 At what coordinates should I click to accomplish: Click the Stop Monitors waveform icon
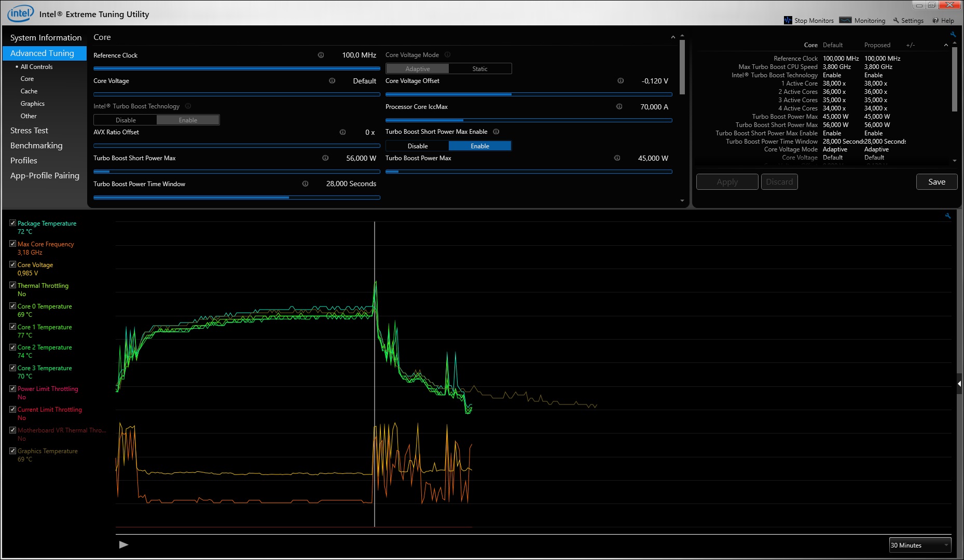(x=788, y=20)
